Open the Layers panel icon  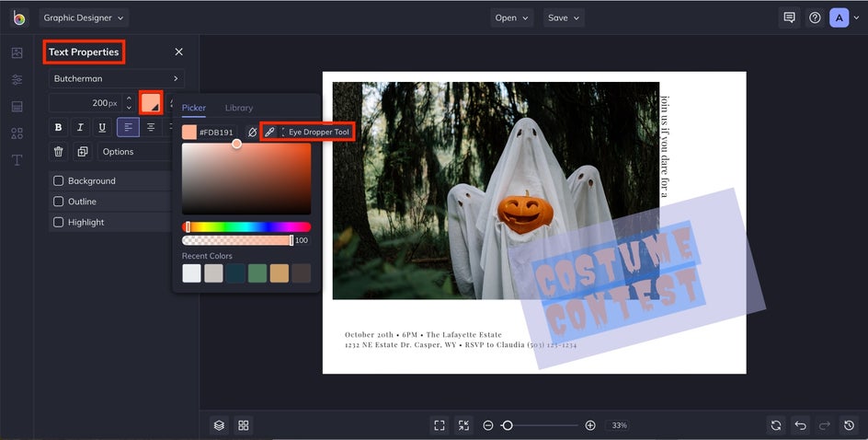click(x=219, y=425)
